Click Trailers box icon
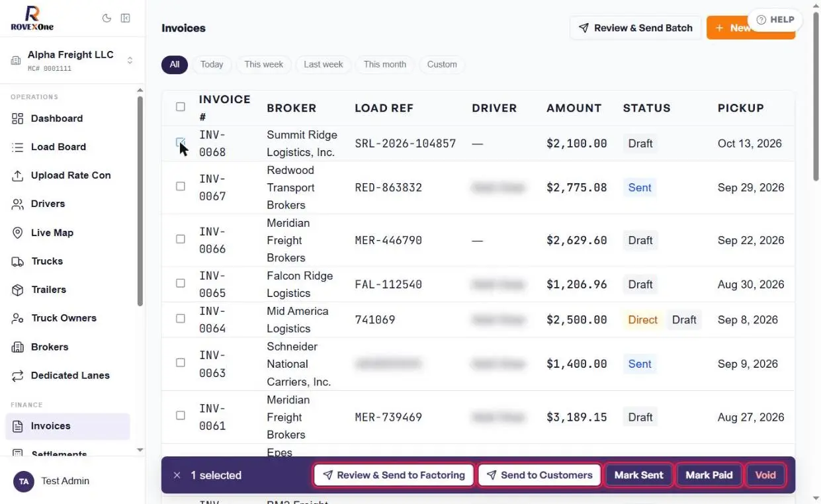 (x=18, y=290)
